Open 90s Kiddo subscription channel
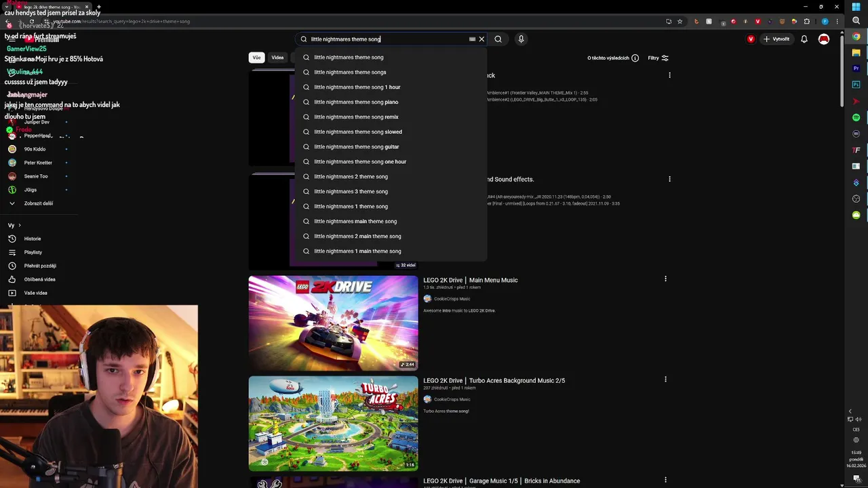This screenshot has width=868, height=488. coord(35,149)
